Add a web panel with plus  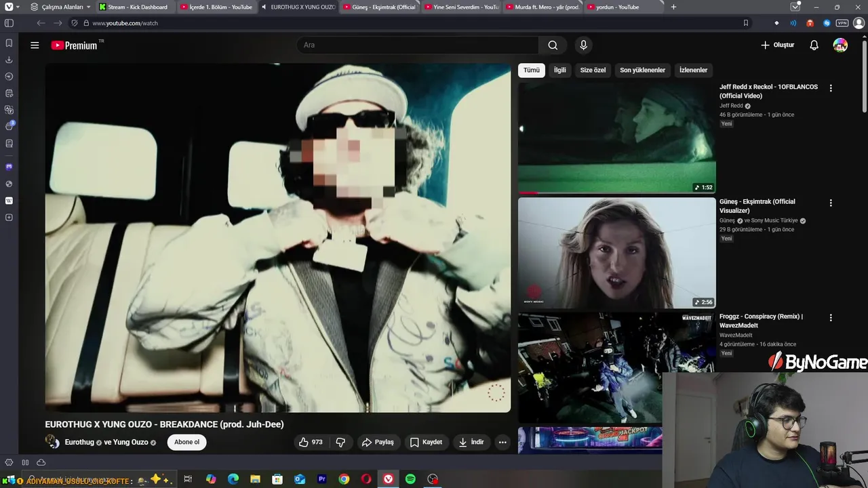9,218
